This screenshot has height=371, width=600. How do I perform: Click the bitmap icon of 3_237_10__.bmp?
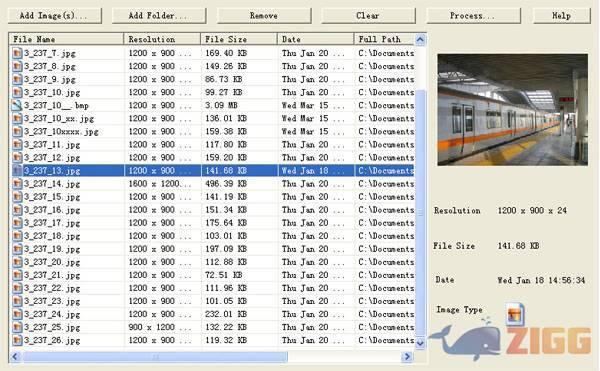(17, 105)
